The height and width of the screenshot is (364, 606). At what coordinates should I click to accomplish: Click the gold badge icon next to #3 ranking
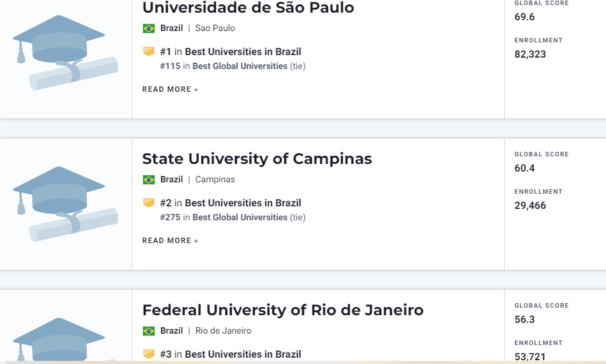[149, 354]
